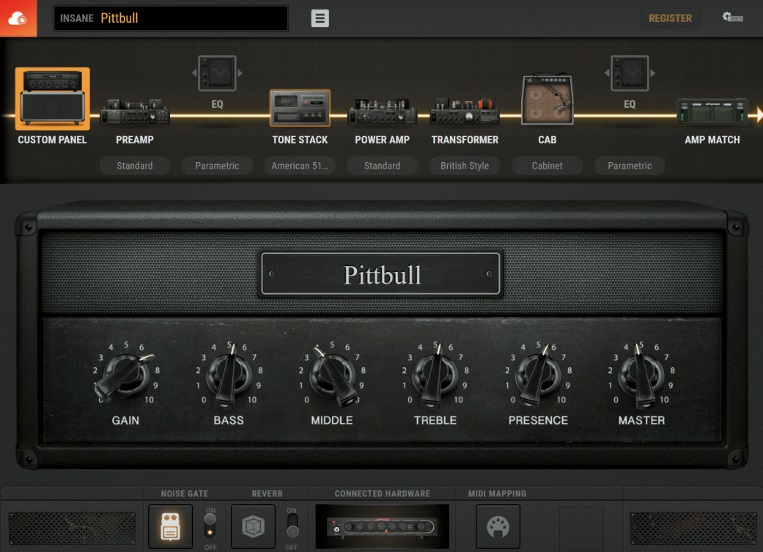Select the Transformer module icon
The width and height of the screenshot is (763, 552).
pyautogui.click(x=465, y=111)
